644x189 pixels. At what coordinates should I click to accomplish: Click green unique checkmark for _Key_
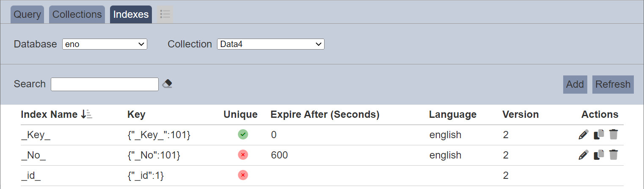pos(243,135)
